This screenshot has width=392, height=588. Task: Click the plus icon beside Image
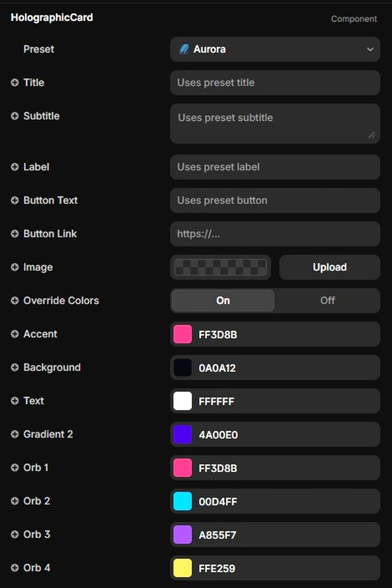[x=15, y=267]
